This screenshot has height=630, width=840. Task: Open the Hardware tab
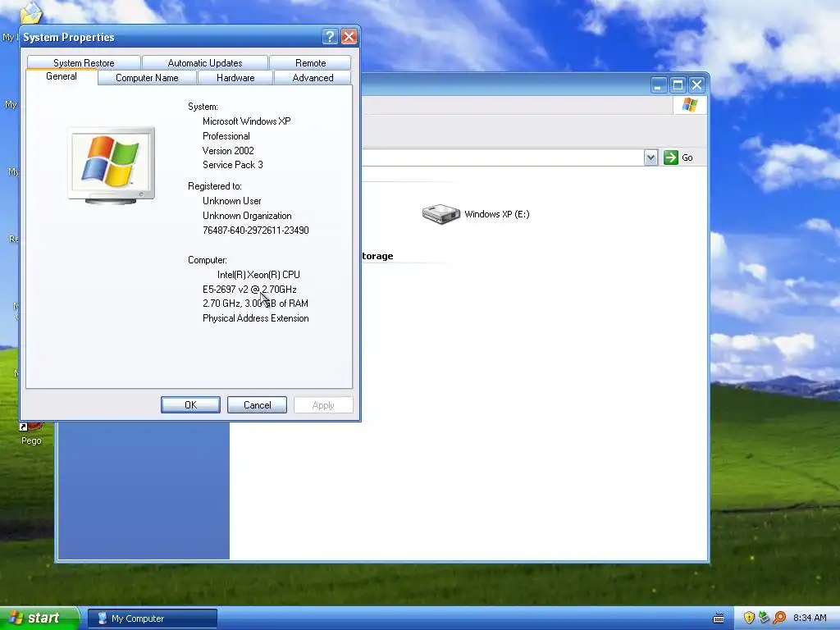tap(235, 78)
